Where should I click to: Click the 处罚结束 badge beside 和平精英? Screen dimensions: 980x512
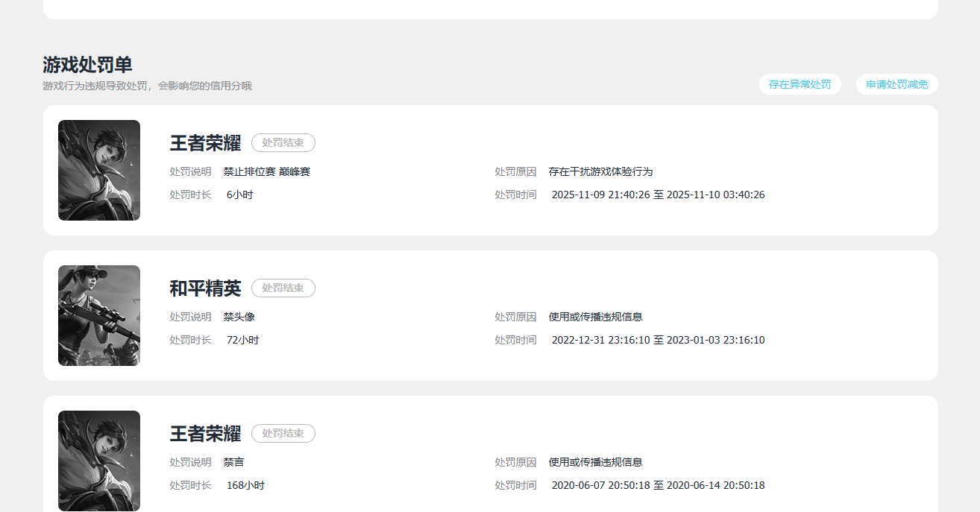point(283,288)
